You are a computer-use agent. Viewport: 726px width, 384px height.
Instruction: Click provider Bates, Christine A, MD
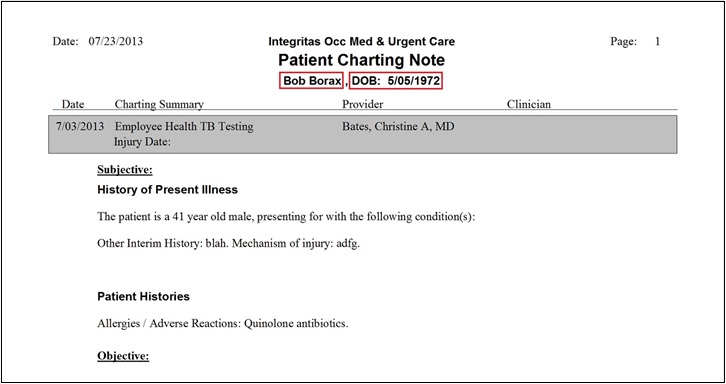(x=398, y=126)
